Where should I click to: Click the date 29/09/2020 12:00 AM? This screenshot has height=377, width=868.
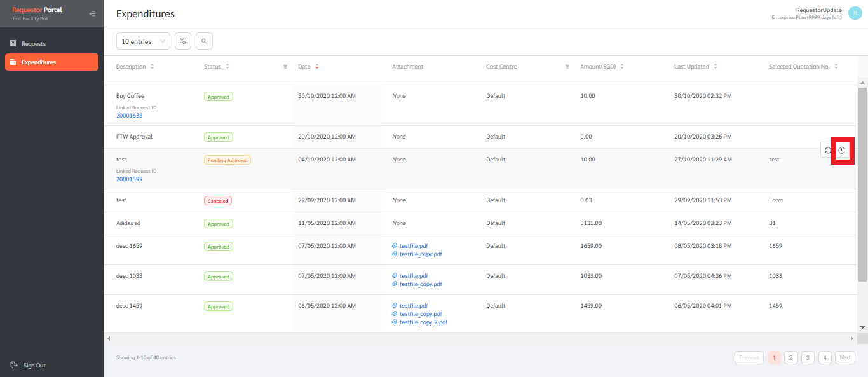[x=327, y=200]
